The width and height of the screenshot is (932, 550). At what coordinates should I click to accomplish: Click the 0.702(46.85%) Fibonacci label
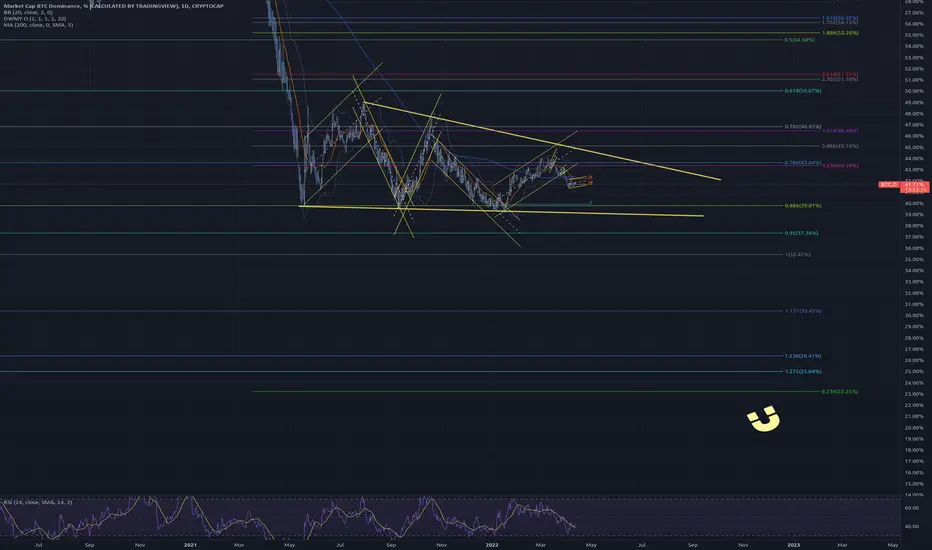point(802,127)
